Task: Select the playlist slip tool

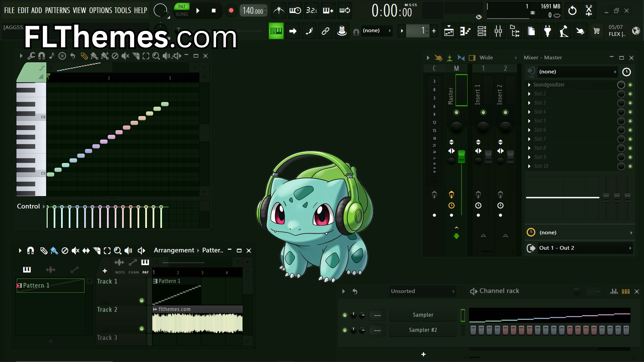Action: tap(86, 250)
